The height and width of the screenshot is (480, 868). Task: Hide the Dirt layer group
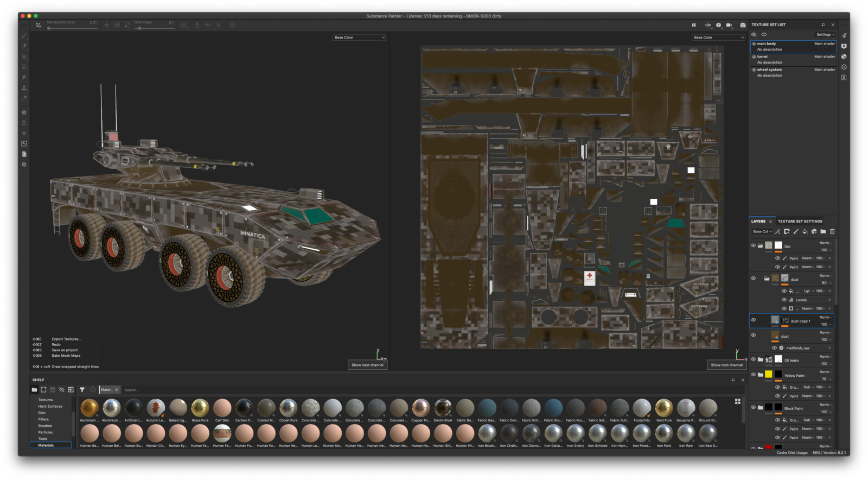(x=753, y=246)
